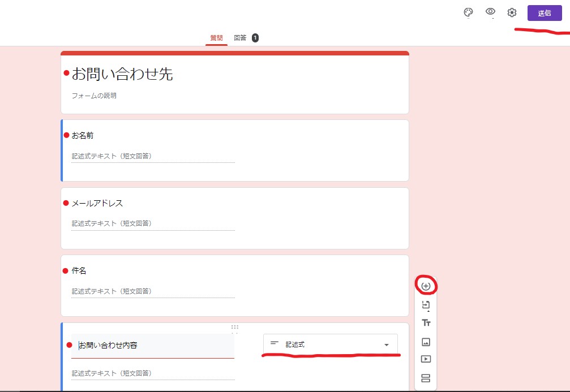Switch to the 回答 tab

(x=239, y=37)
